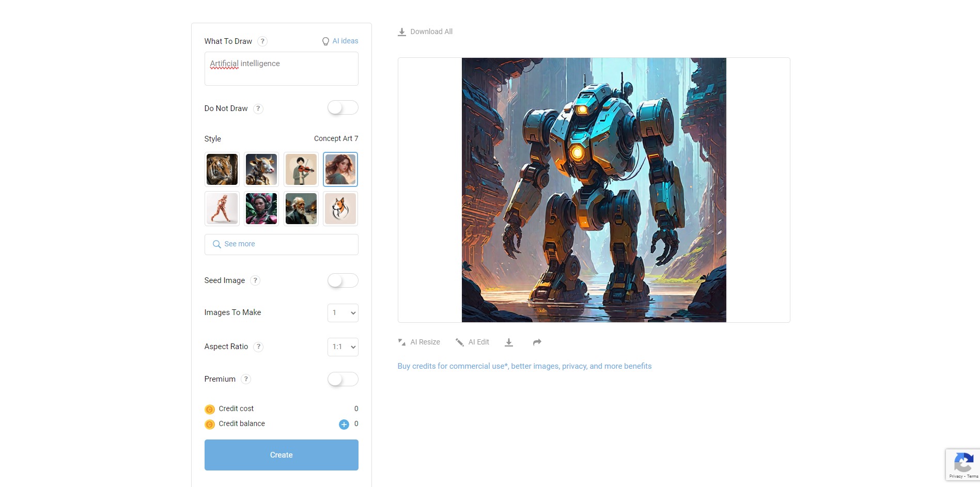Viewport: 980px width, 487px height.
Task: Open the Buy credits for commercial use link
Action: [524, 366]
